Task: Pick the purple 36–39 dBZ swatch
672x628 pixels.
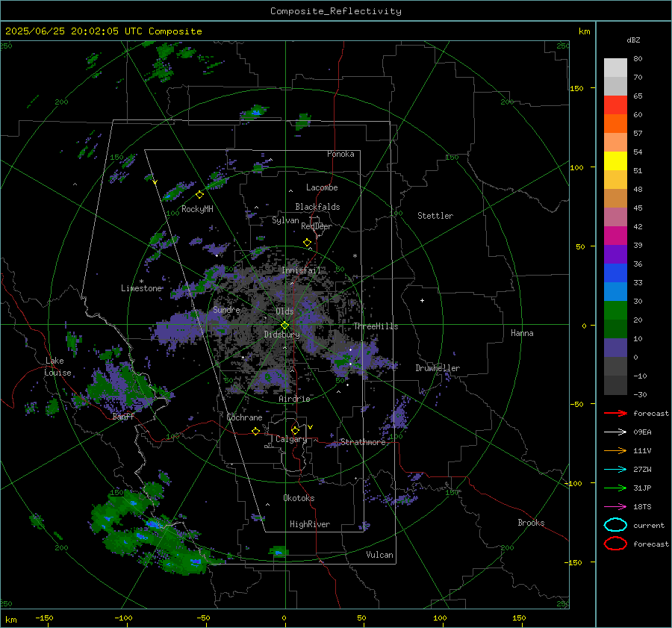Action: click(615, 254)
